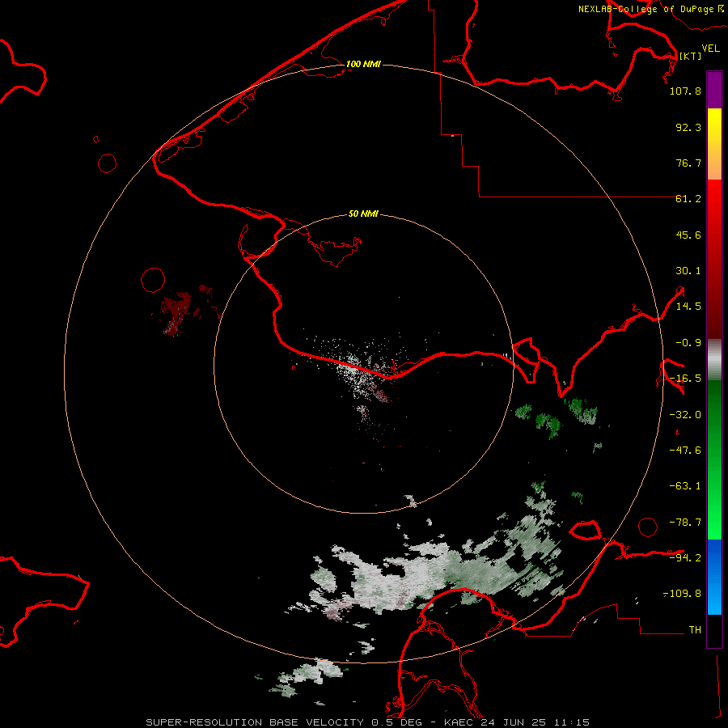
Task: Select the 45.6 velocity scale value
Action: pos(688,235)
